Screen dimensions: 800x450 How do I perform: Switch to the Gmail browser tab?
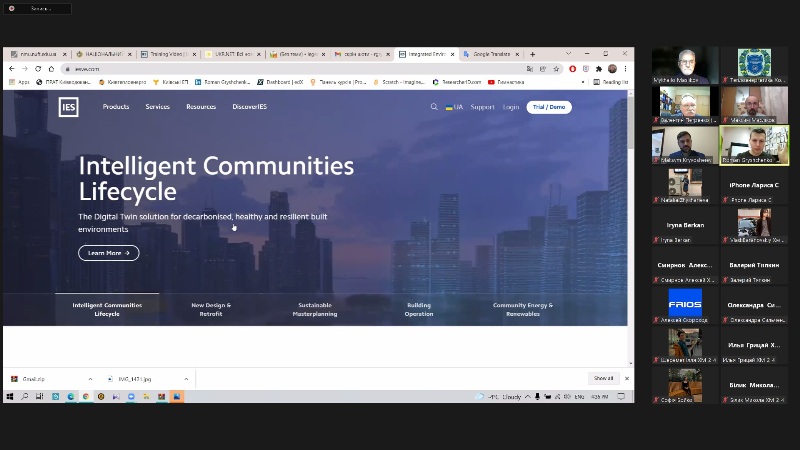point(361,54)
